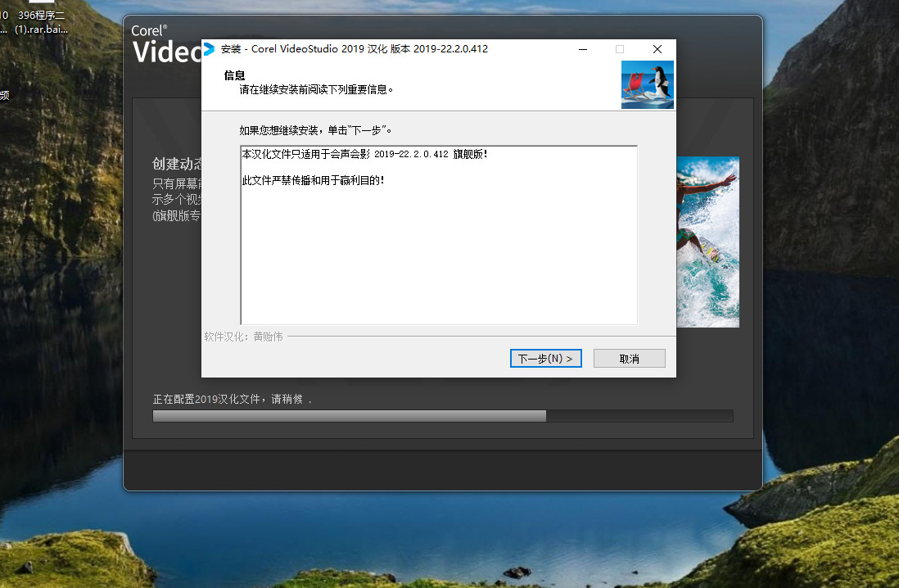Click inside the information text box

pyautogui.click(x=439, y=235)
